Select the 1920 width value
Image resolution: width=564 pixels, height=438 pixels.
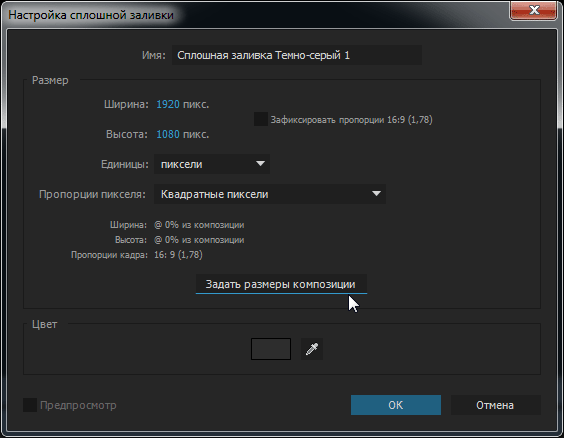click(168, 104)
